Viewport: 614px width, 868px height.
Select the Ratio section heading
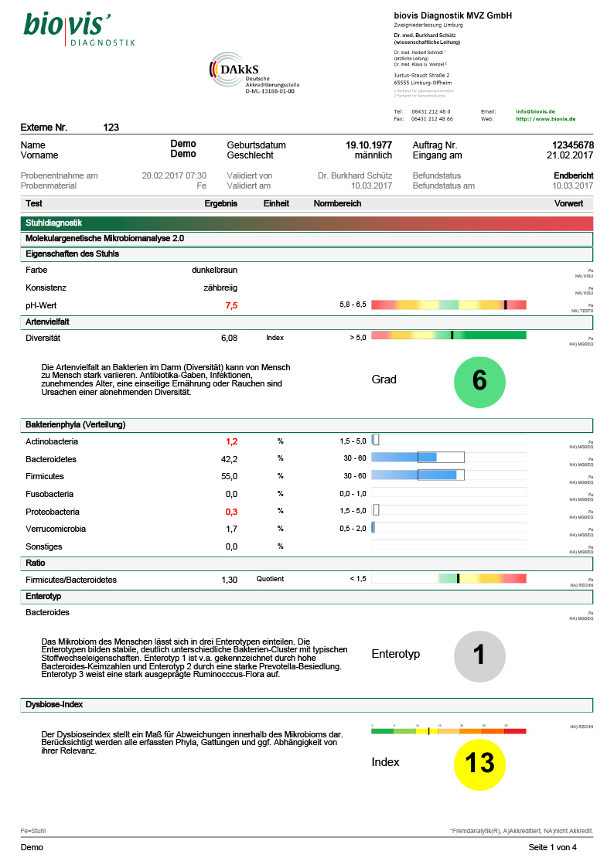tap(307, 563)
